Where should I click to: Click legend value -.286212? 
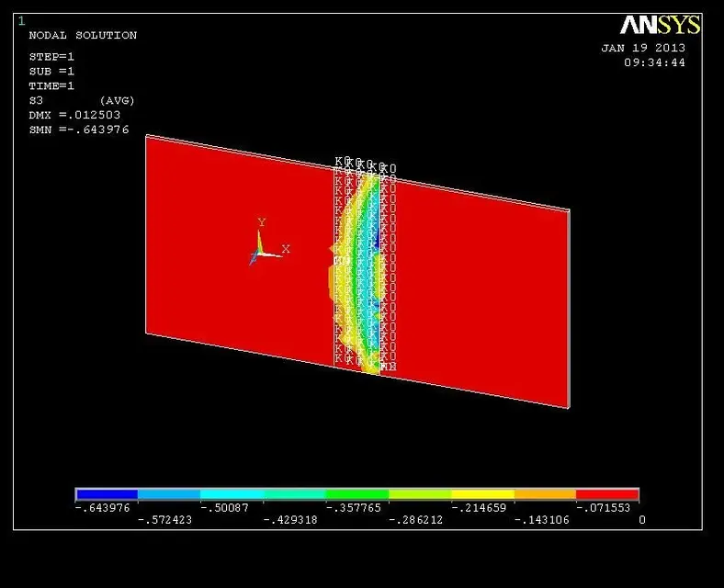pos(415,520)
